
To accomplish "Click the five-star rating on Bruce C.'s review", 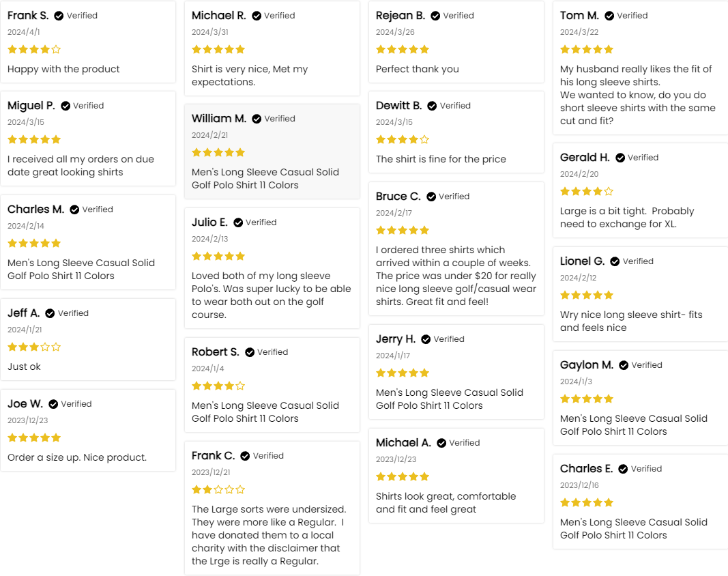I will pyautogui.click(x=403, y=230).
